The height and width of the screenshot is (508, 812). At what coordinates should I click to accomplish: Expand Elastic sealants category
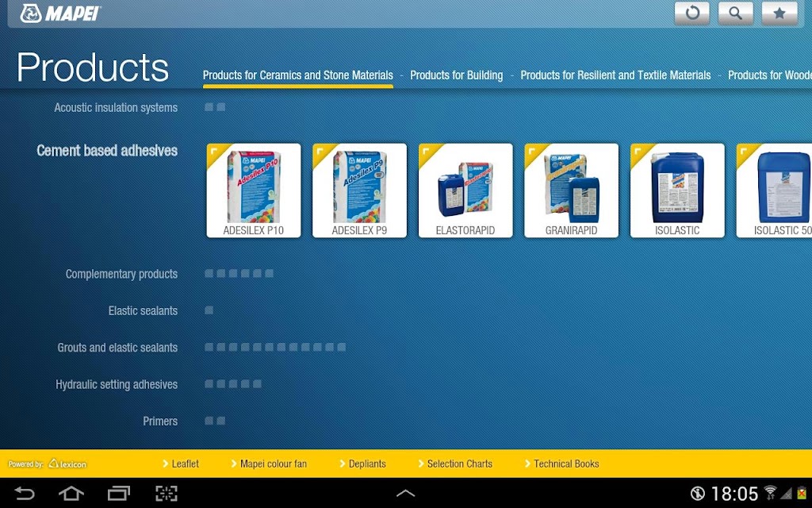143,310
